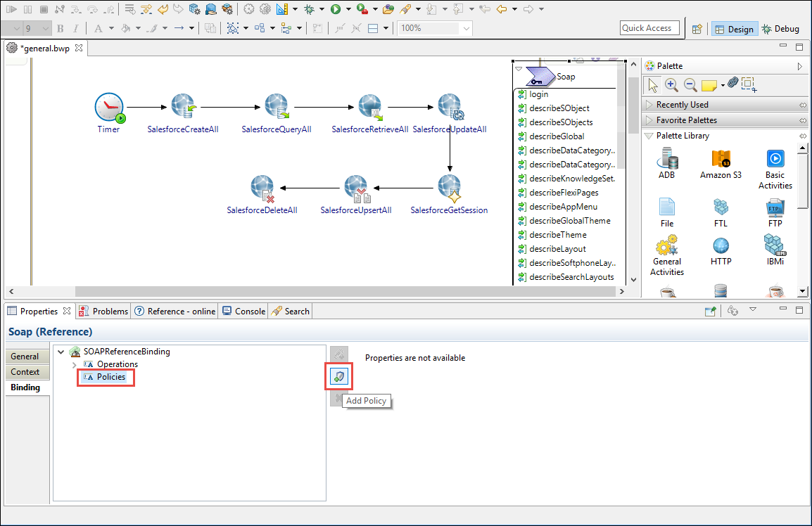This screenshot has width=812, height=526.
Task: Click the Quick Access search field
Action: (x=649, y=28)
